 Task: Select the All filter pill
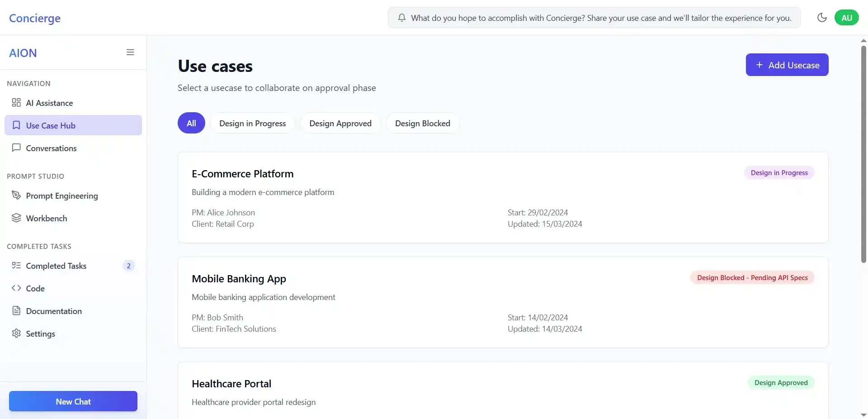click(x=191, y=123)
